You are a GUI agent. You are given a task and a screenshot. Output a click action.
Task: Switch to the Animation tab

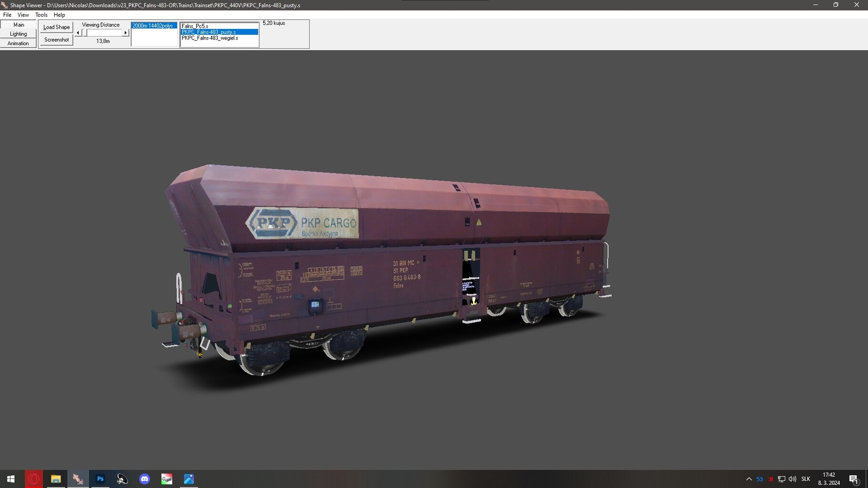[18, 43]
